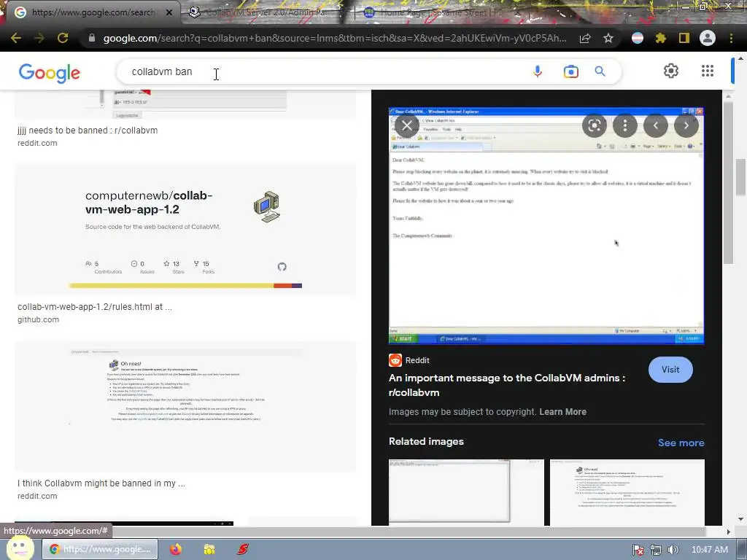The image size is (747, 560).
Task: Open the GitHub collab-vm-web-app thumbnail
Action: tap(185, 230)
